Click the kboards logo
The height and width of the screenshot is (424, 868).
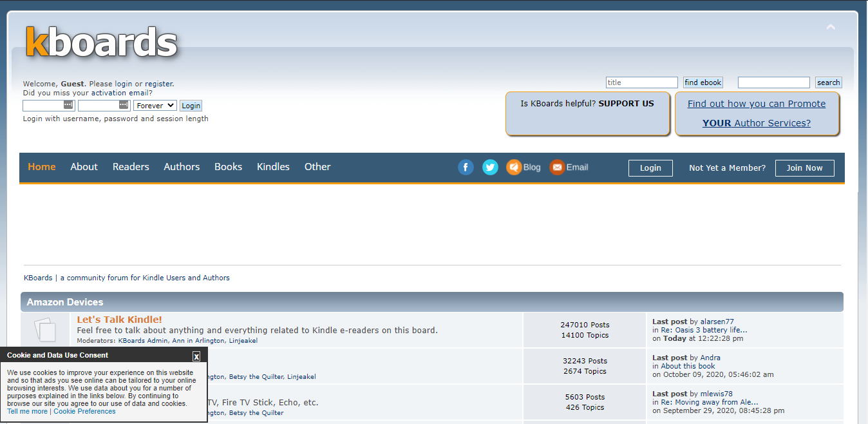pyautogui.click(x=101, y=42)
